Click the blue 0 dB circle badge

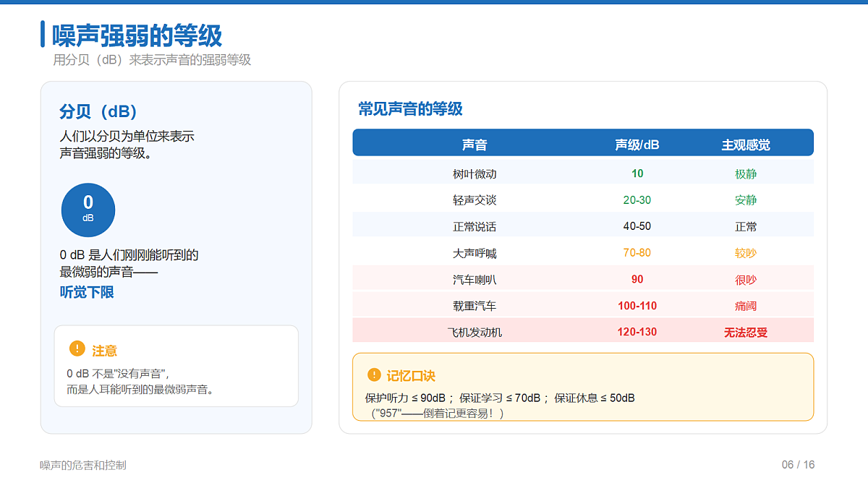(x=88, y=210)
